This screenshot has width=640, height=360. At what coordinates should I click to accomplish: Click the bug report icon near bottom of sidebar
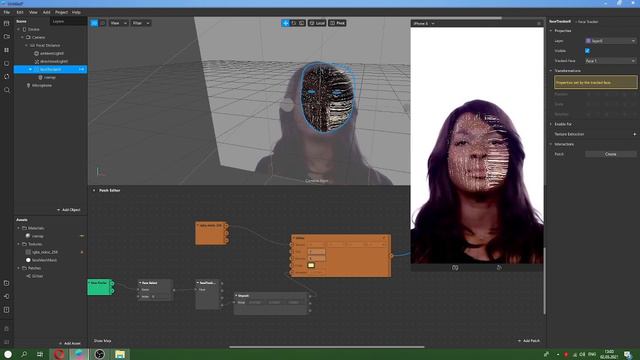click(x=7, y=329)
